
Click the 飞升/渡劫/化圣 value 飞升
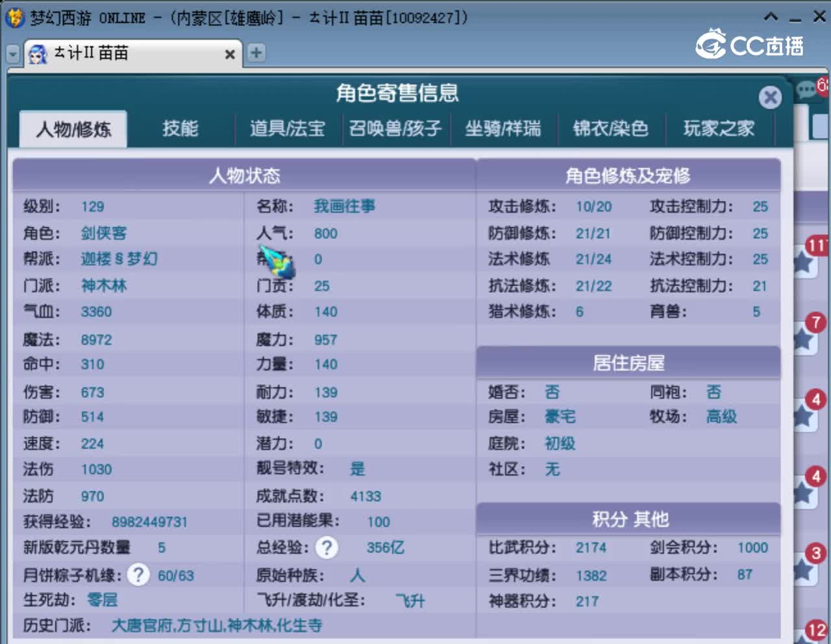click(x=410, y=601)
